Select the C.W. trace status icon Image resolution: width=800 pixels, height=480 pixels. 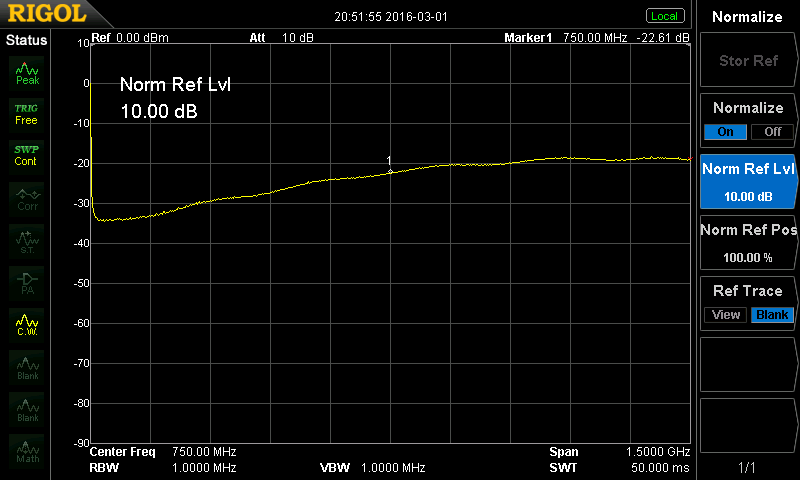tap(27, 324)
